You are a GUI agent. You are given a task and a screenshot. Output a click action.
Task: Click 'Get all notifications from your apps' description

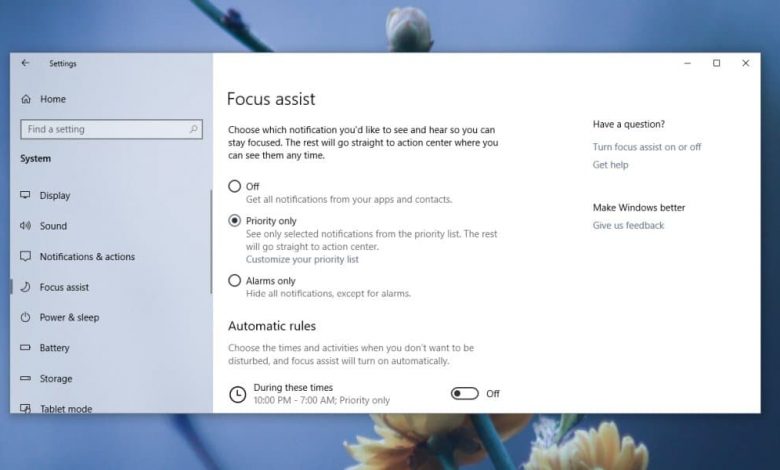(349, 199)
